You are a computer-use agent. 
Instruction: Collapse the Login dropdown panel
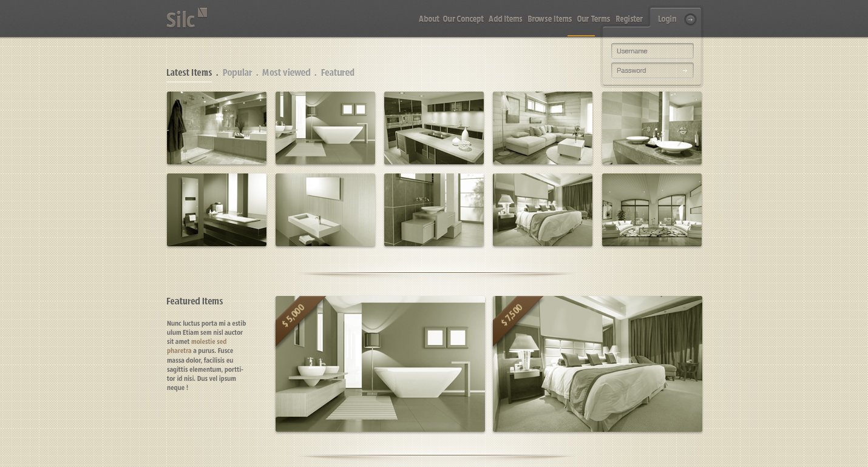pyautogui.click(x=666, y=19)
